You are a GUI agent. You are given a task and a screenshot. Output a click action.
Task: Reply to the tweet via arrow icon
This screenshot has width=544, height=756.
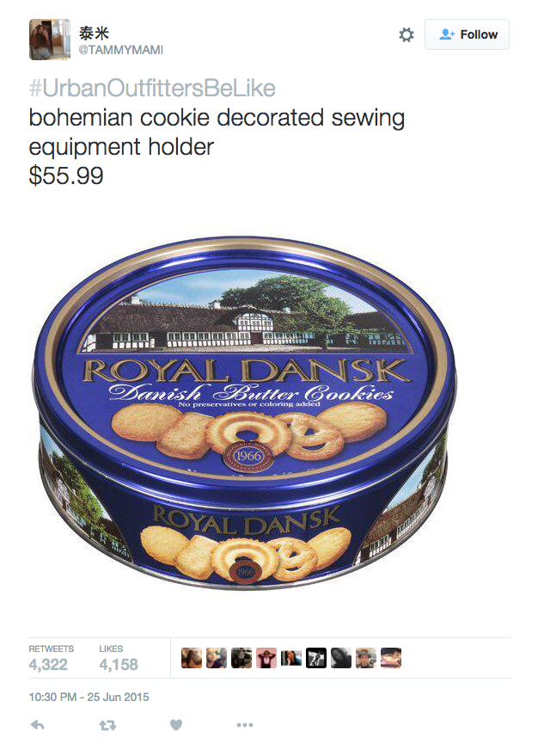tap(37, 725)
